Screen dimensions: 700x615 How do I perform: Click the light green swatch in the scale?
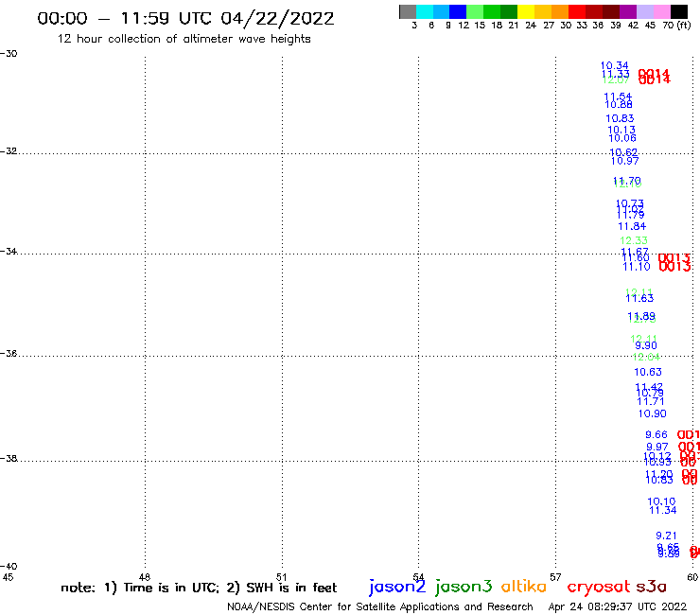click(x=475, y=11)
